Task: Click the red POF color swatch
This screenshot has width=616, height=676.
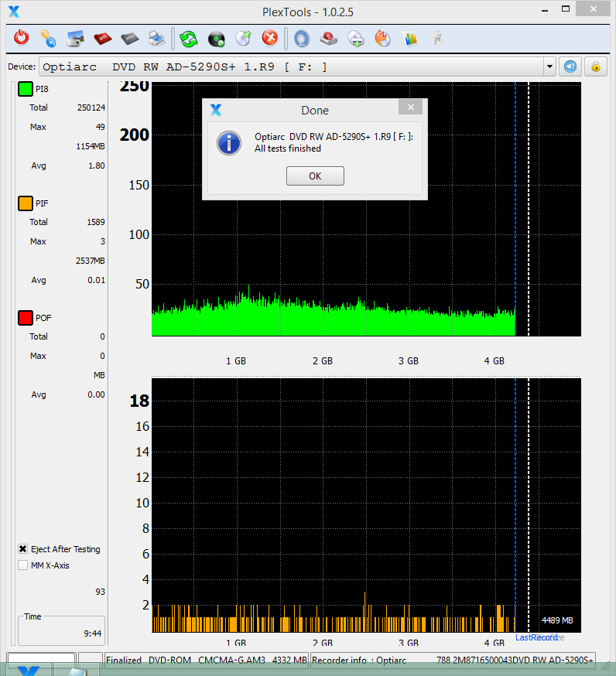Action: point(26,318)
